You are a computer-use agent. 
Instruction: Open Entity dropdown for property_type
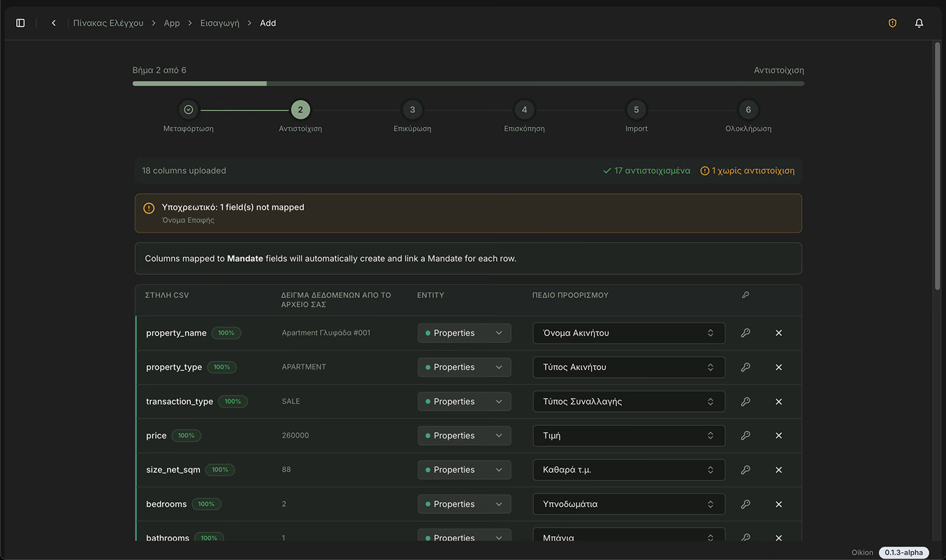tap(465, 367)
